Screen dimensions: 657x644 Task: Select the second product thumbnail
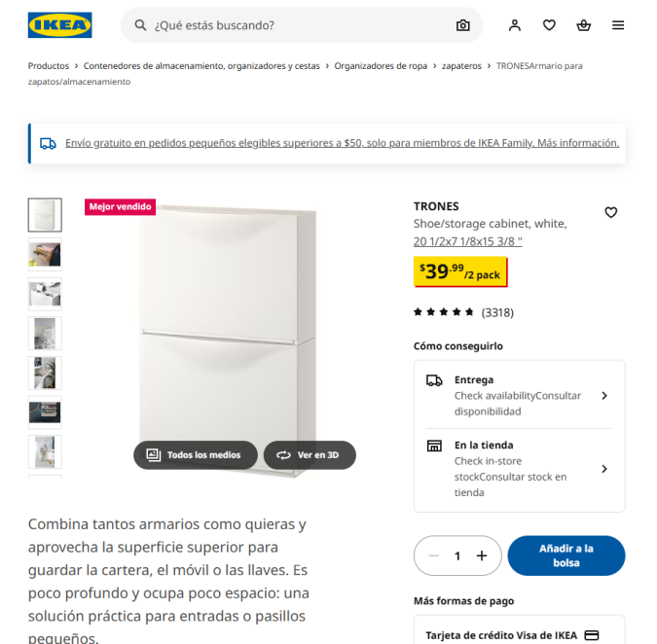pos(45,255)
